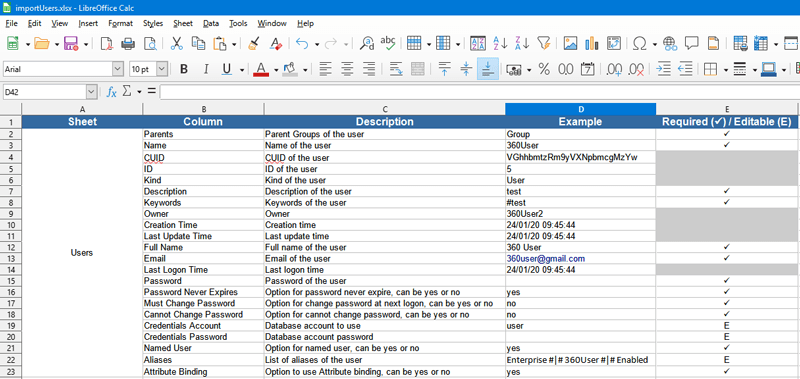Click the Sort Ascending icon
The width and height of the screenshot is (800, 379).
tap(500, 44)
